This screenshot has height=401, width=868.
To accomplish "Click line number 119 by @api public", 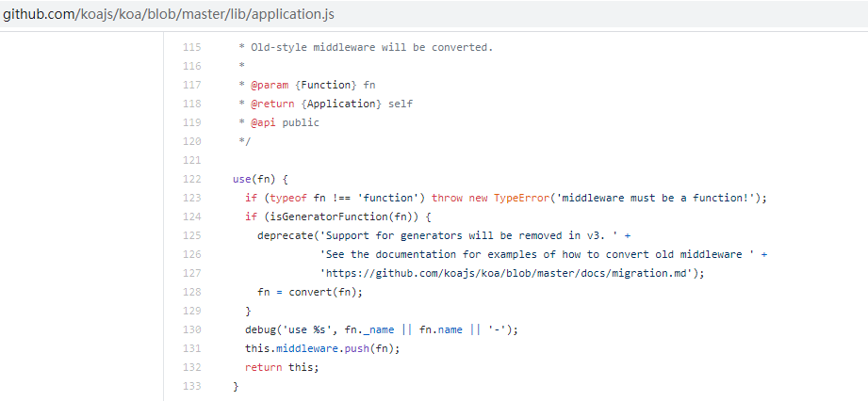I will pos(191,122).
